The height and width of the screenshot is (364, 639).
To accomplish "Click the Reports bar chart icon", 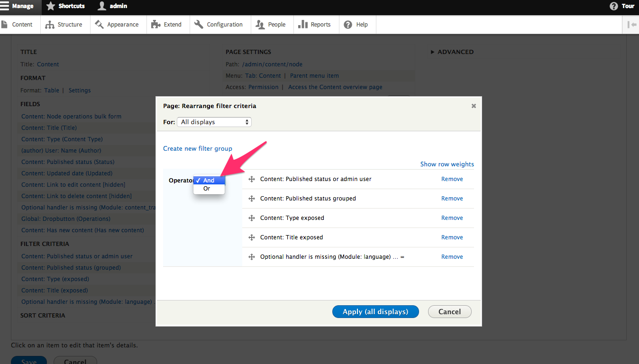I will pyautogui.click(x=303, y=24).
